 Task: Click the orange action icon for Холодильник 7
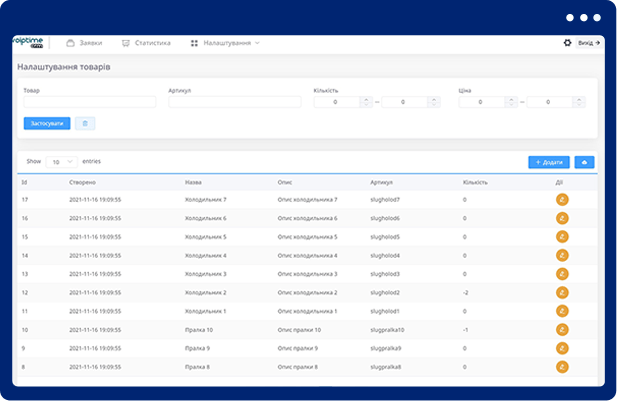point(562,200)
